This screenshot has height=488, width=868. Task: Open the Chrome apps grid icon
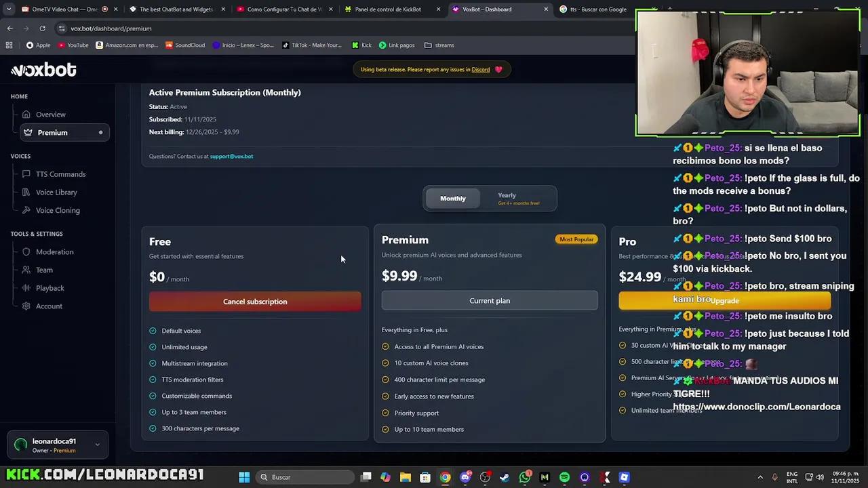click(9, 45)
